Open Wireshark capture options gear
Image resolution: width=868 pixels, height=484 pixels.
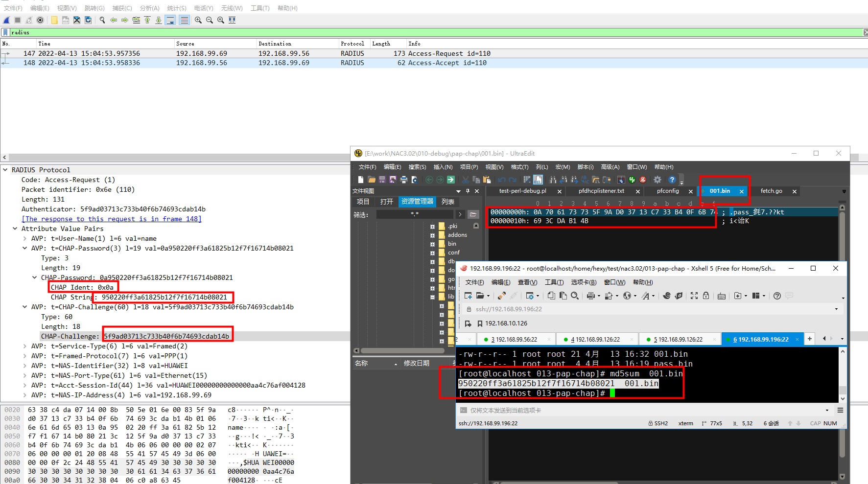click(40, 20)
